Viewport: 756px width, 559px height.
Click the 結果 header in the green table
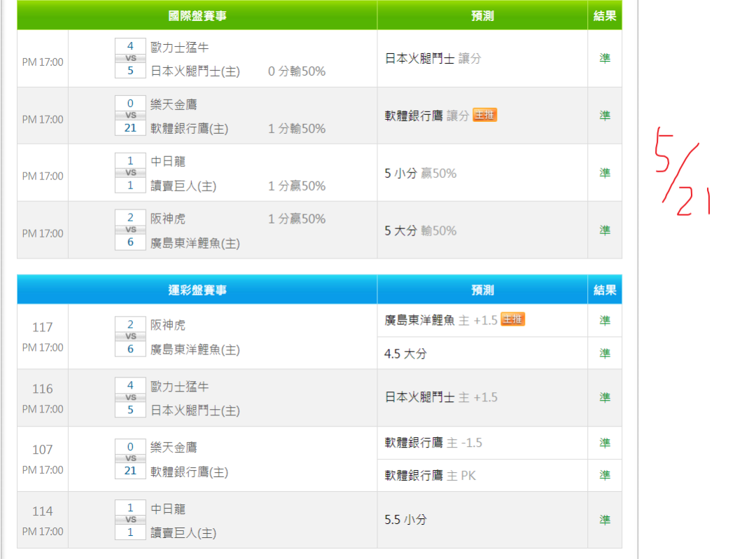605,15
